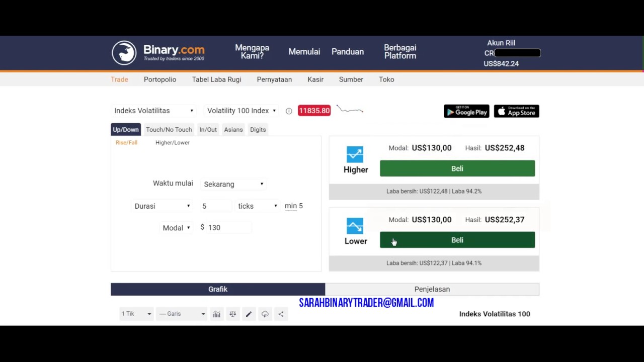Click the Modal amount field showing 130
Viewport: 644px width, 362px height.
pyautogui.click(x=228, y=228)
